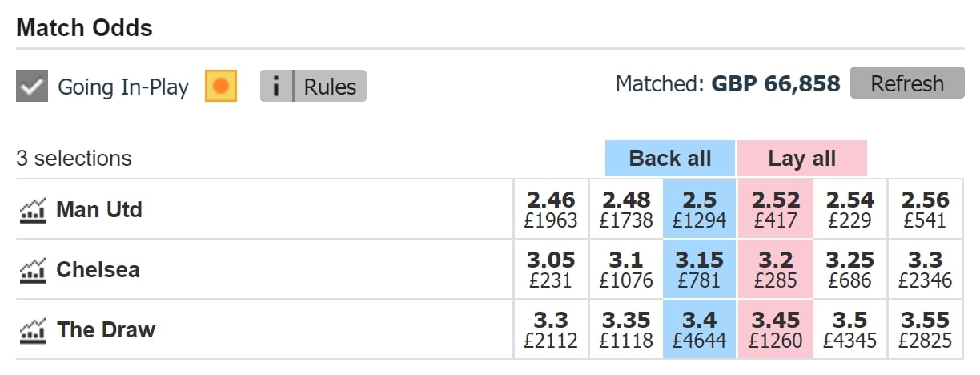Click the Man Utd selection name
The width and height of the screenshot is (980, 375).
pos(99,210)
